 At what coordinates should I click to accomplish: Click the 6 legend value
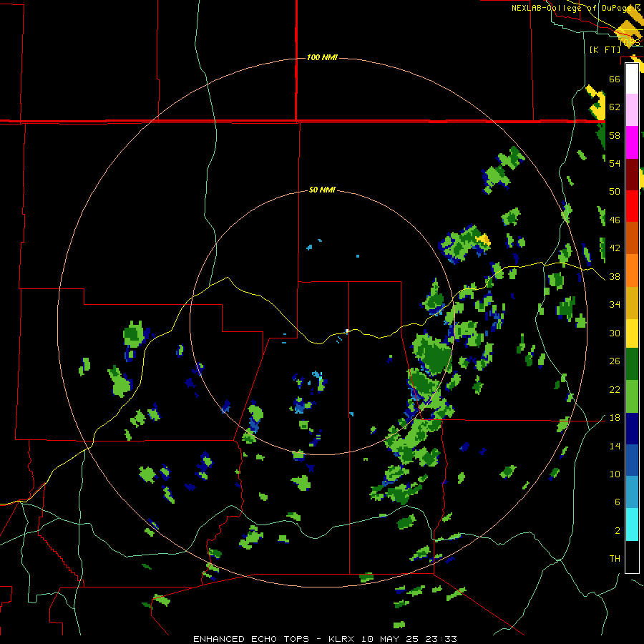coord(618,502)
